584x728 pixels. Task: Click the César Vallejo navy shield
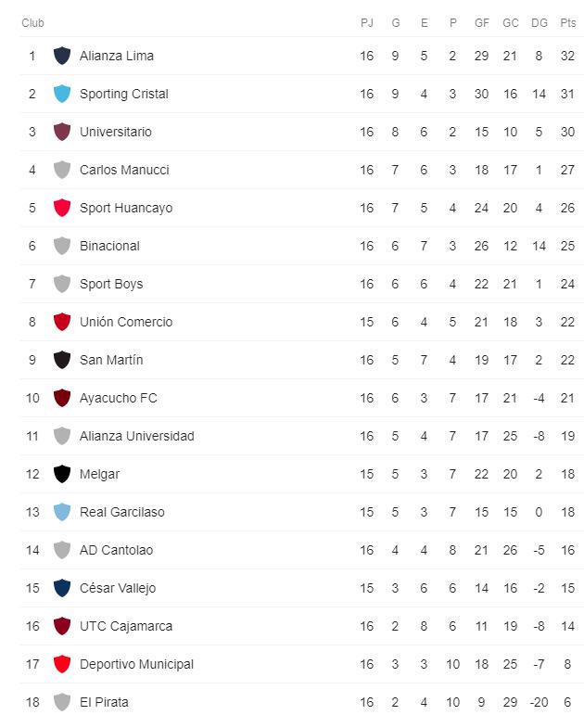tap(62, 588)
